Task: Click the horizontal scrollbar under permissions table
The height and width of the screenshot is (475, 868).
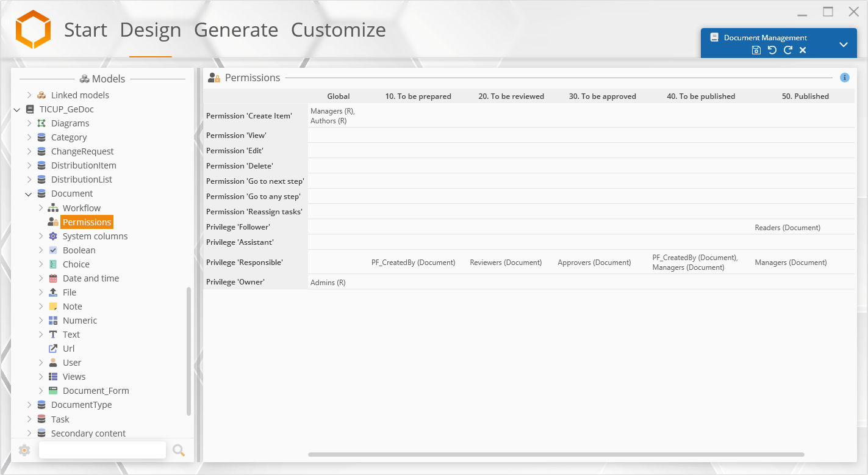Action: point(556,454)
